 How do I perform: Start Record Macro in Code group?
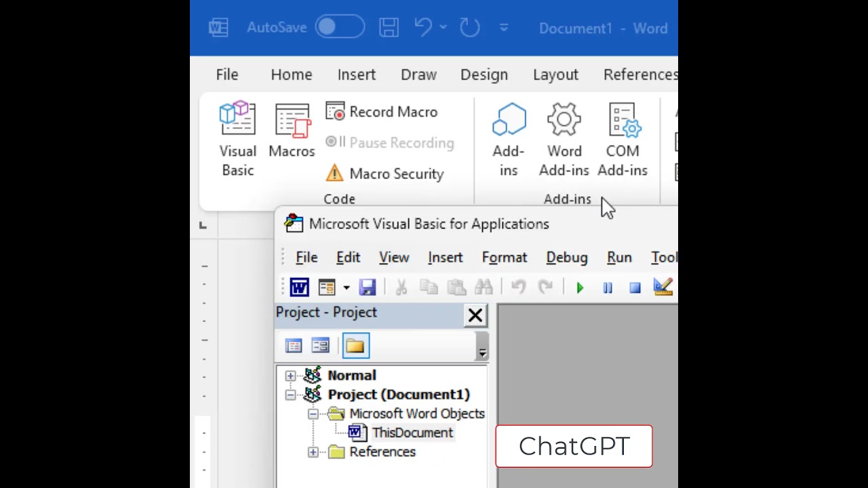click(x=382, y=112)
